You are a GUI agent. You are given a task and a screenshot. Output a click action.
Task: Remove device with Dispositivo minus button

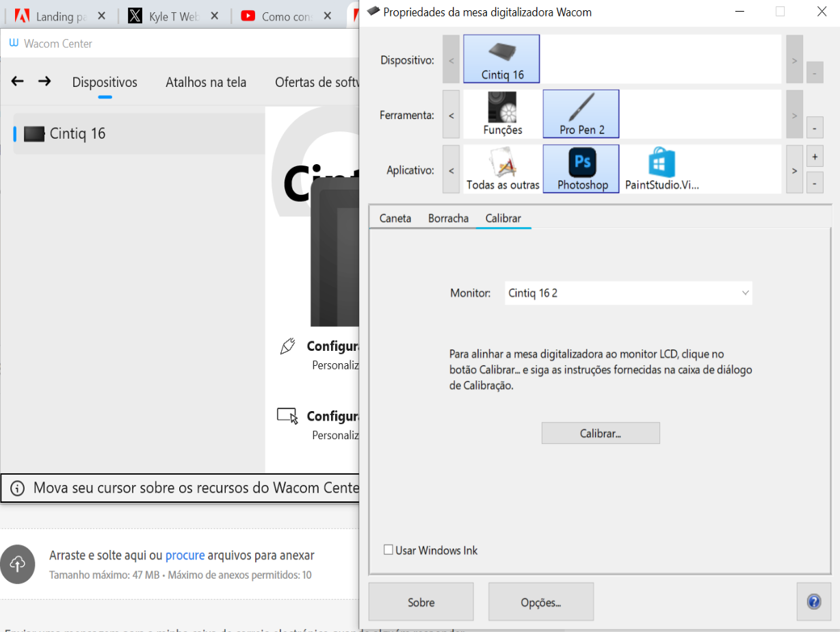815,72
